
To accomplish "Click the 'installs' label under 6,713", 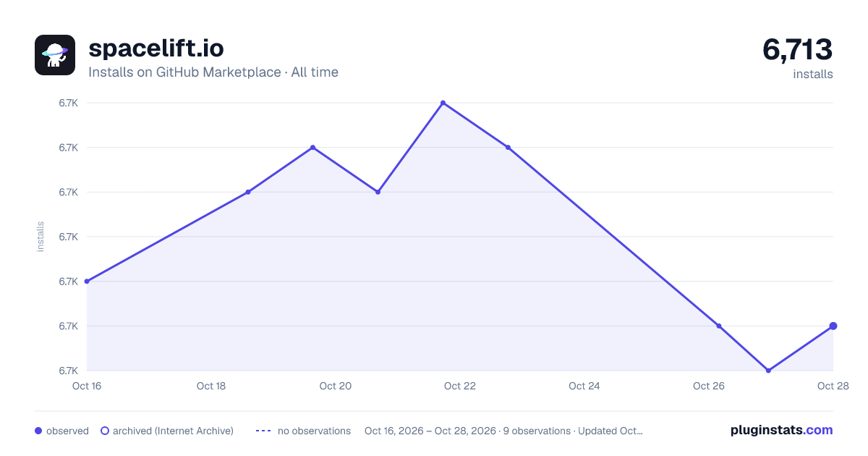I will (x=813, y=74).
